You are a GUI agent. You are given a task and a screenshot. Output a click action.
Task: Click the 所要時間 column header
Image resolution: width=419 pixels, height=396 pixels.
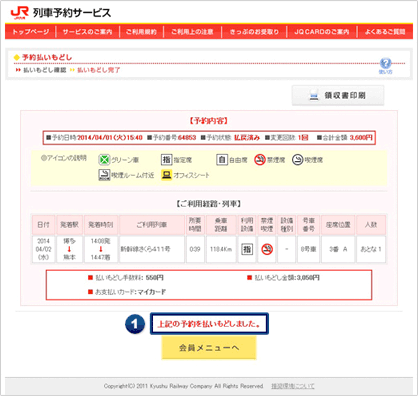pos(195,225)
